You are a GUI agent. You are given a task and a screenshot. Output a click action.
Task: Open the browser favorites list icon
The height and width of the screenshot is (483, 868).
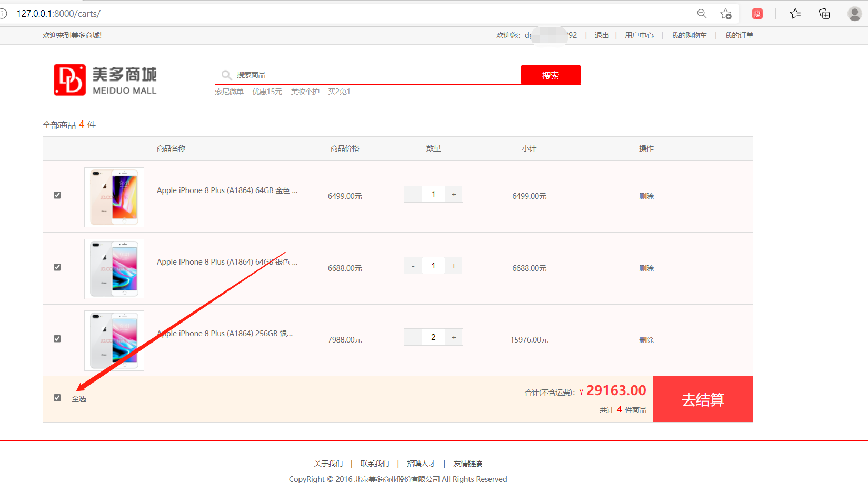pos(795,14)
